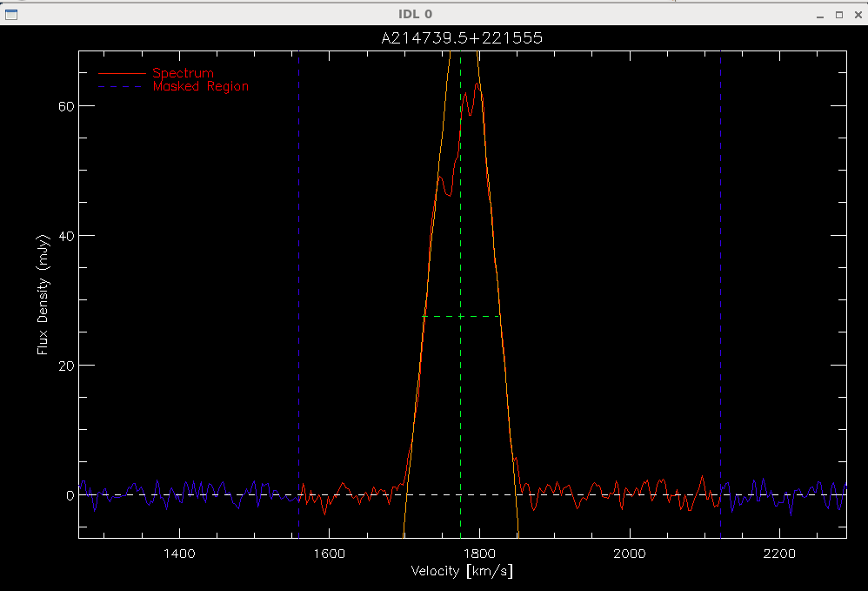
Task: Click the 'Masked Region' legend label
Action: 200,86
